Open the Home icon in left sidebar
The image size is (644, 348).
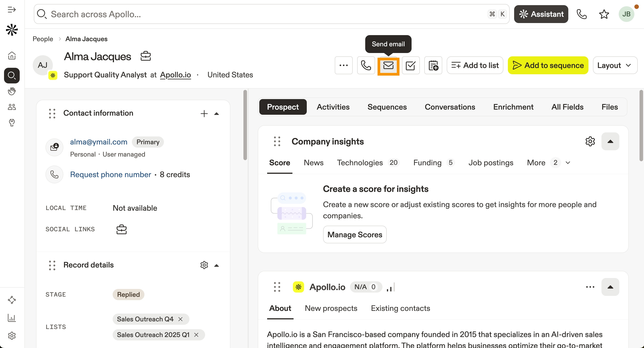tap(12, 55)
